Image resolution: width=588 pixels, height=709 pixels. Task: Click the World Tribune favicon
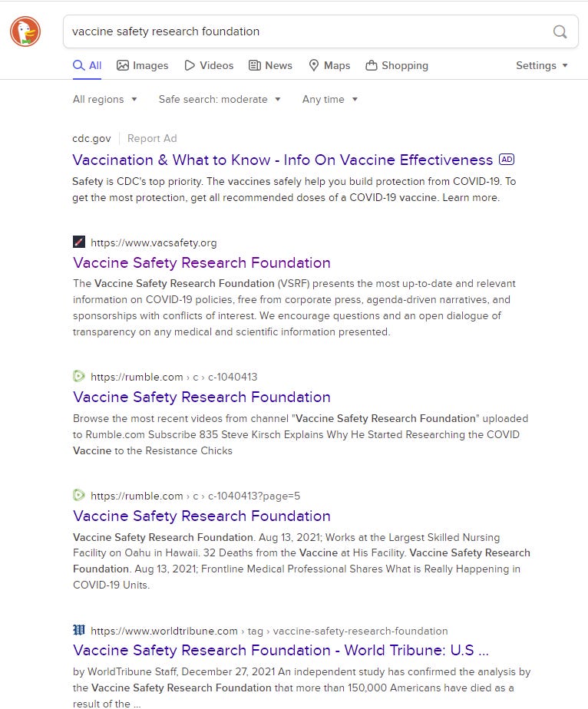79,630
